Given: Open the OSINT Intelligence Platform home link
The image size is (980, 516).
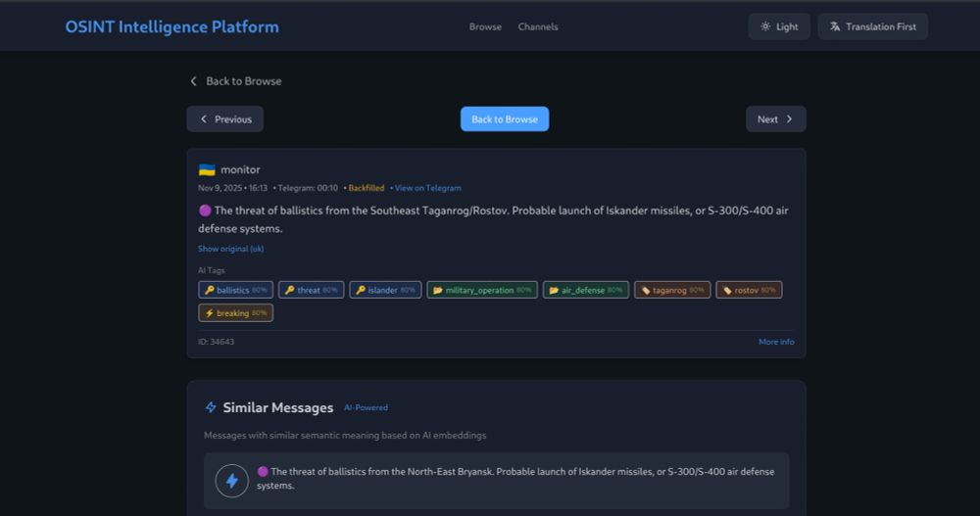Looking at the screenshot, I should (171, 26).
